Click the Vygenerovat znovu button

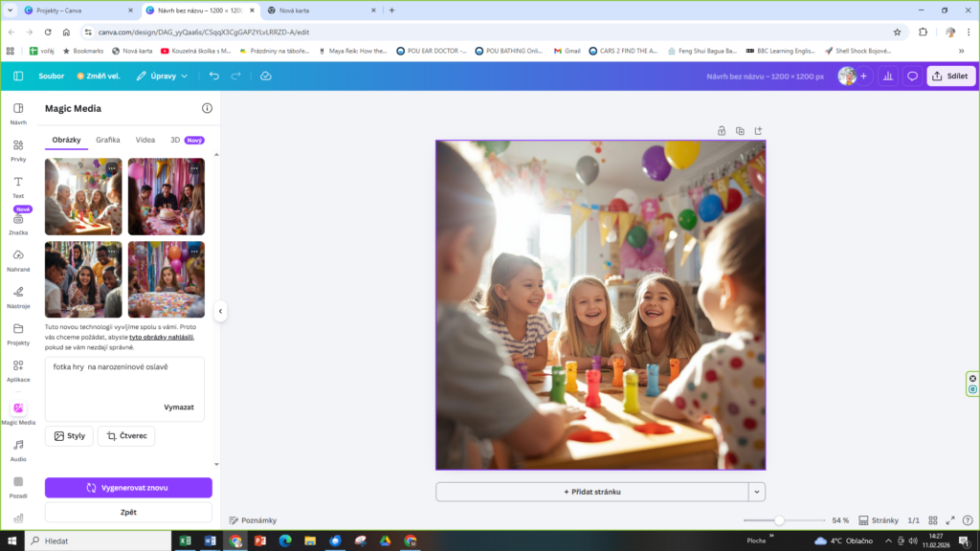tap(128, 488)
